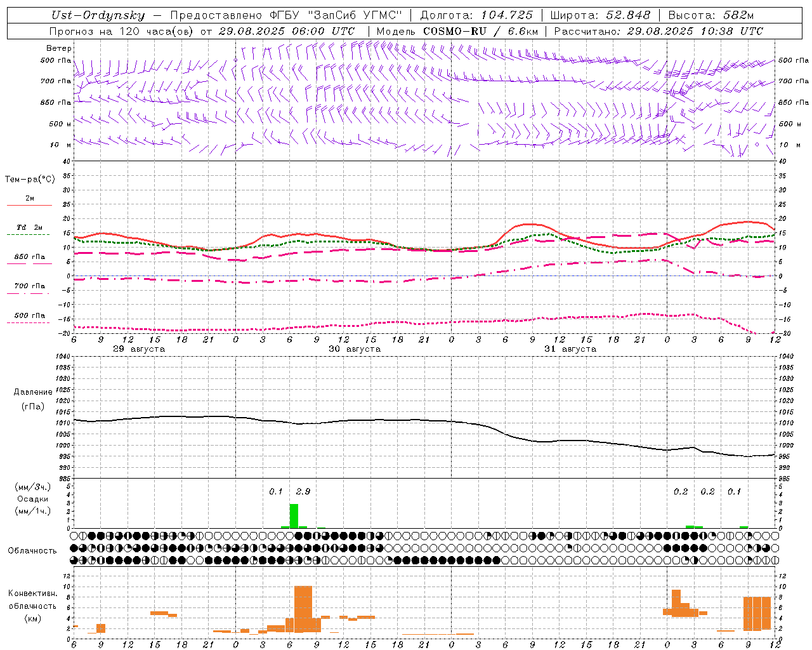Click the '30 августа' date label
Viewport: 812px width, 650px height.
click(355, 349)
